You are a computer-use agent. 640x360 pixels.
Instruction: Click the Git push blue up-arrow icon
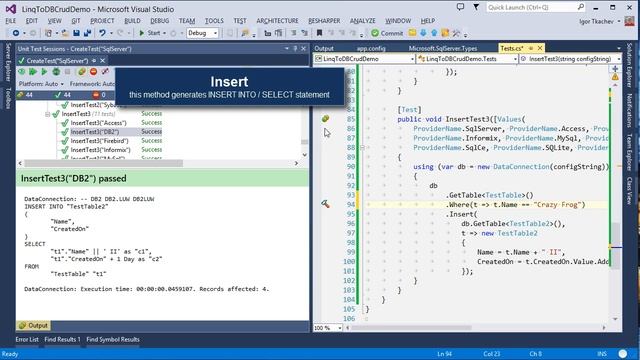pyautogui.click(x=434, y=33)
